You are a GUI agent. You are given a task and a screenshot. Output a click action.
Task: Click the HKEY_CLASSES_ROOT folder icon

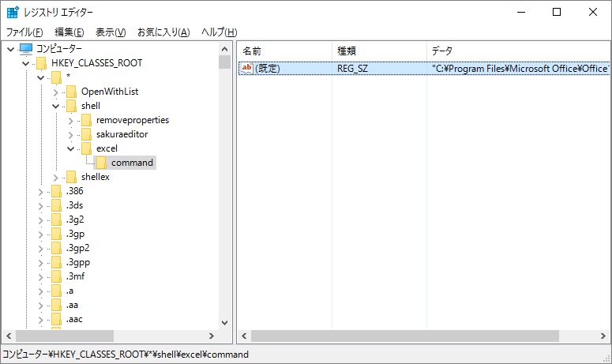click(41, 63)
